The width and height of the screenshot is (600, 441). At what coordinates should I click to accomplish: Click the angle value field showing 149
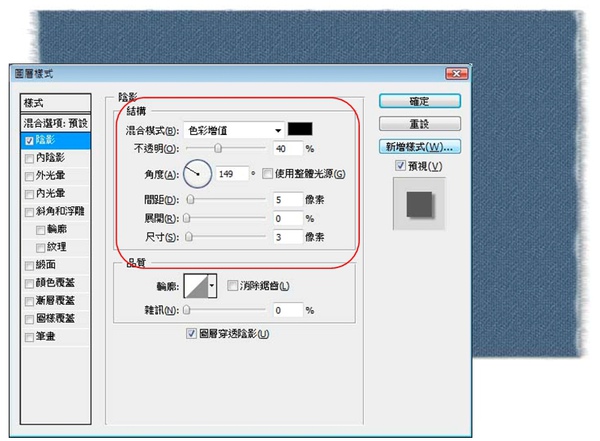coord(232,174)
